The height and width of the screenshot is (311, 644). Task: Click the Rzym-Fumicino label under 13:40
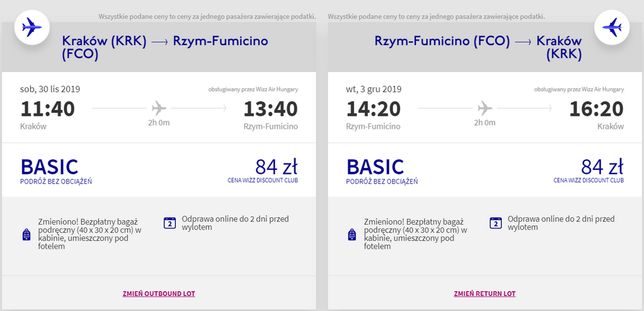tap(270, 127)
